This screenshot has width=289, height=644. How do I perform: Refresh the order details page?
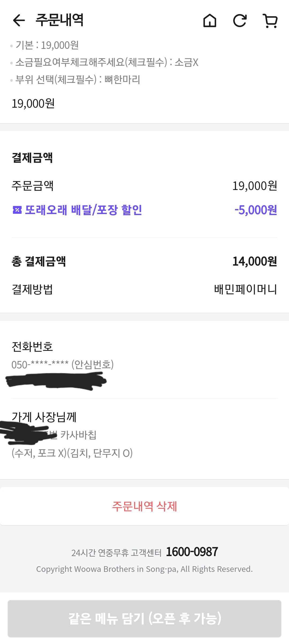pyautogui.click(x=240, y=21)
